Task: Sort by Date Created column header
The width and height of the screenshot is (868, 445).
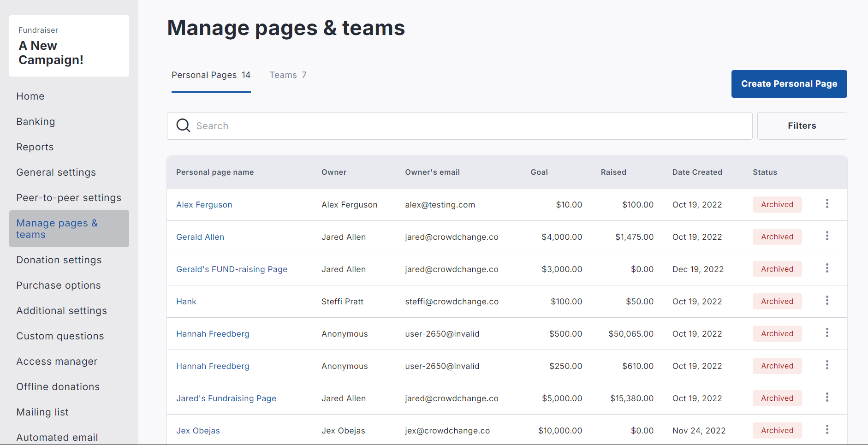Action: tap(697, 172)
